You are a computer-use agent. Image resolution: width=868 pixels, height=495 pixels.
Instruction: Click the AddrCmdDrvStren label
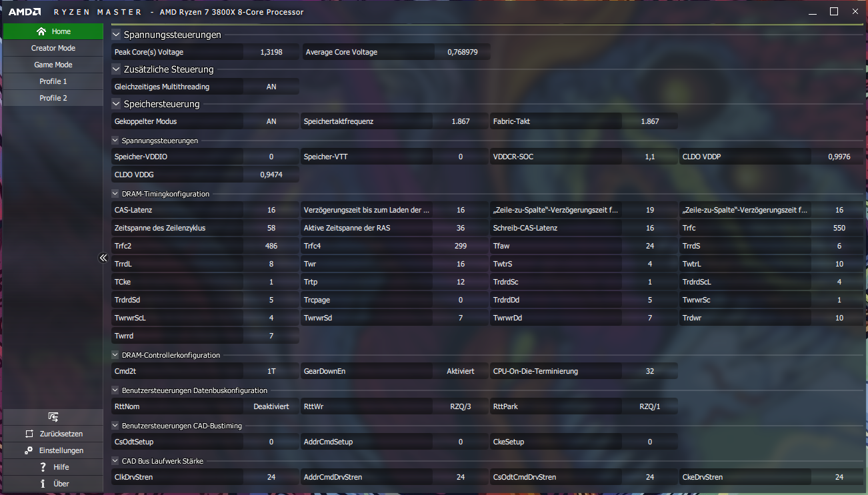coord(333,477)
